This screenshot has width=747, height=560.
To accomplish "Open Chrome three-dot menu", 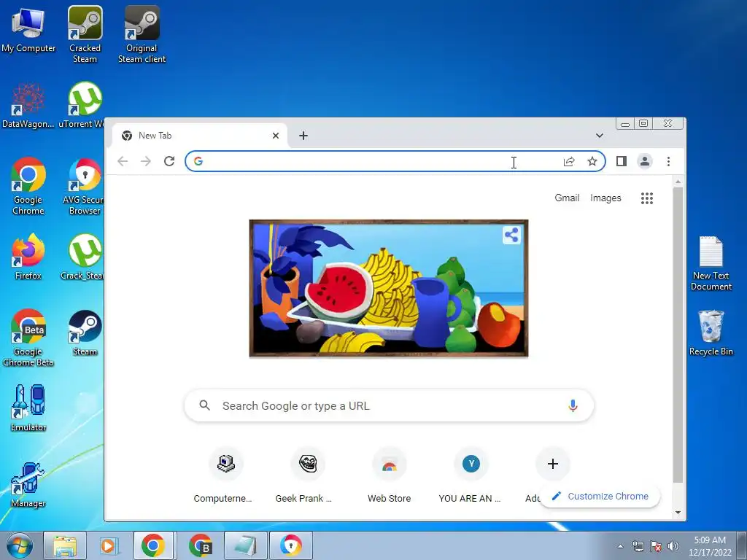I will (668, 161).
